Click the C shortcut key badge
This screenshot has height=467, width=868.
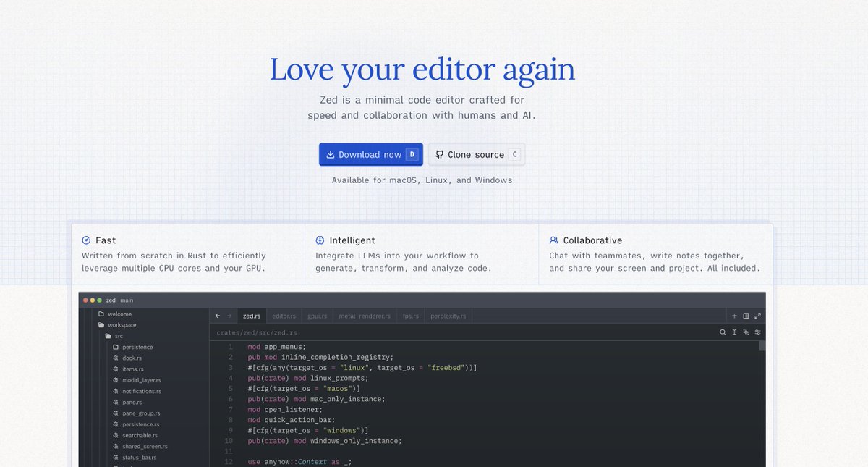pos(514,154)
